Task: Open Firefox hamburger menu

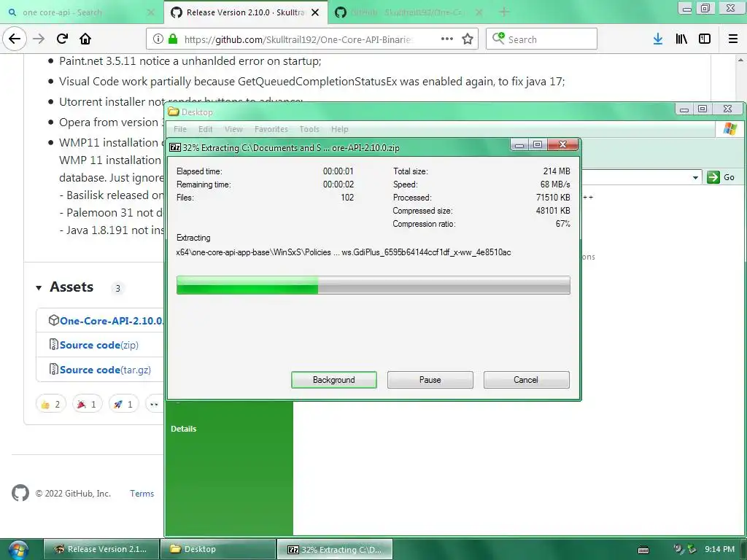Action: coord(733,39)
